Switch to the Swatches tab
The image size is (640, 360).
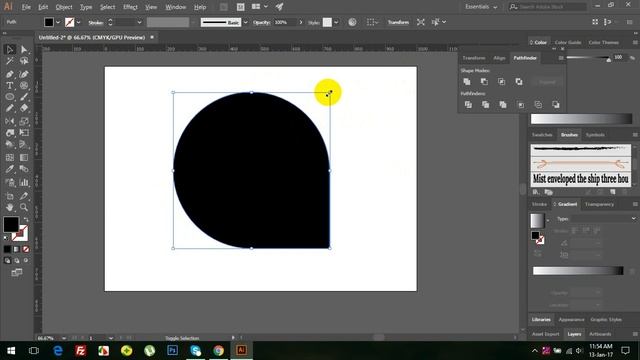click(x=542, y=135)
